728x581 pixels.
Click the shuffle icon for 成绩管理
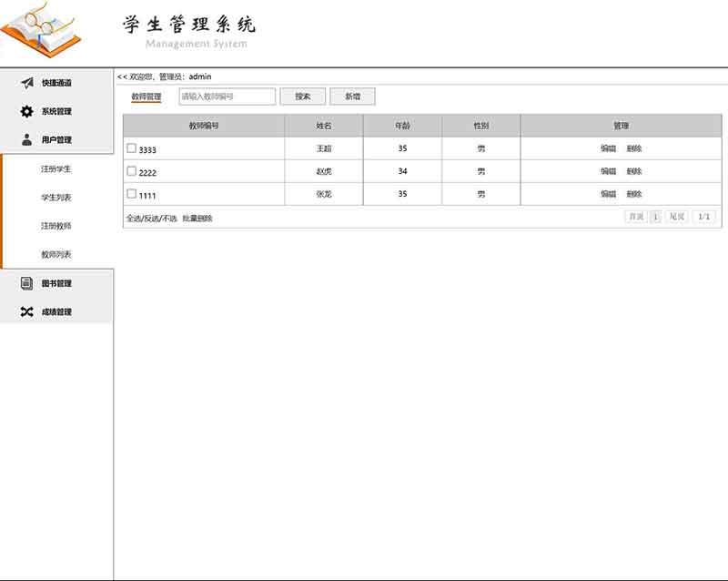tap(26, 312)
